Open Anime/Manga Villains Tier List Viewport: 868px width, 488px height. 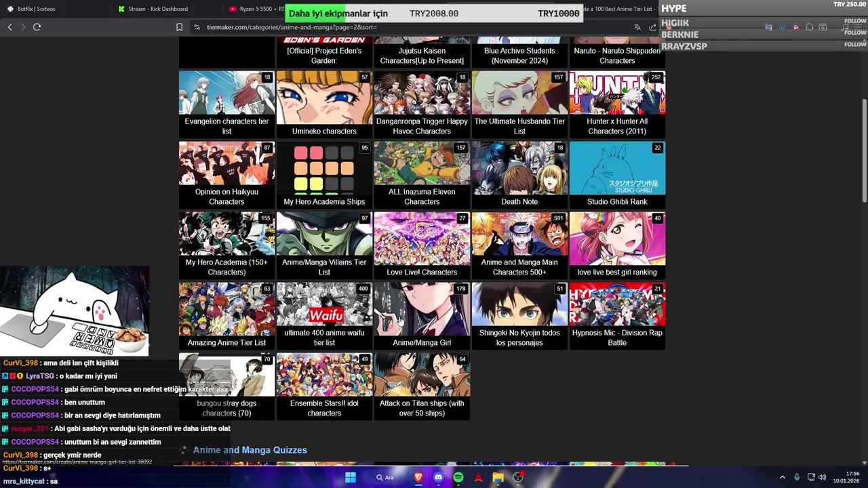click(x=324, y=246)
